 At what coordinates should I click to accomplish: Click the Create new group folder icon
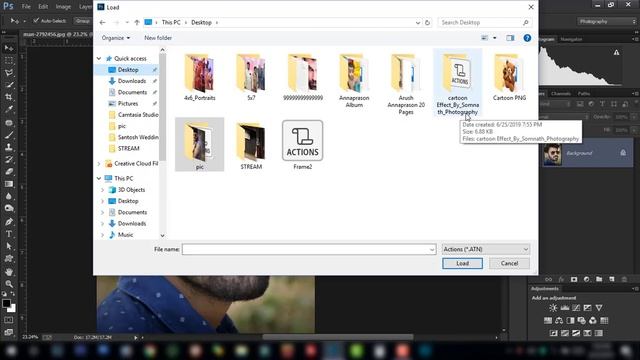pos(599,279)
